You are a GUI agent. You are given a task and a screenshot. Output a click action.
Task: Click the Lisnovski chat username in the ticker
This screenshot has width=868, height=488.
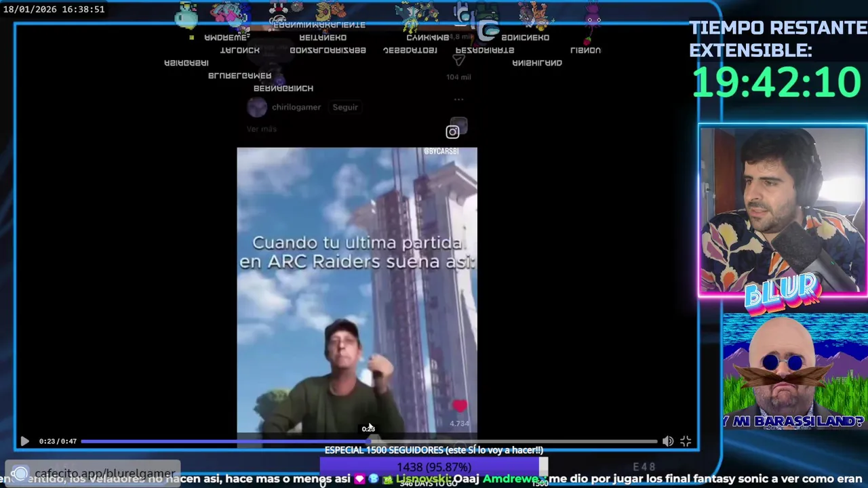tap(423, 479)
